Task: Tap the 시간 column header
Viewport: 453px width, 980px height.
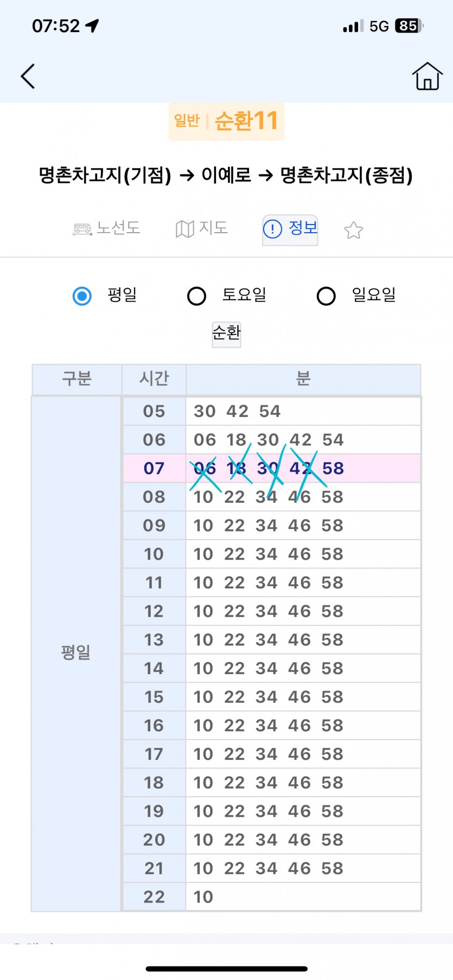Action: click(x=154, y=379)
